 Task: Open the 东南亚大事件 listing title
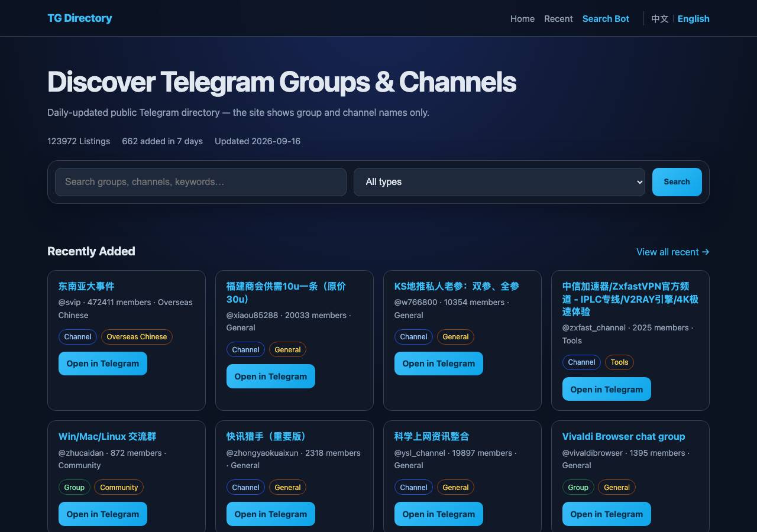[x=86, y=286]
